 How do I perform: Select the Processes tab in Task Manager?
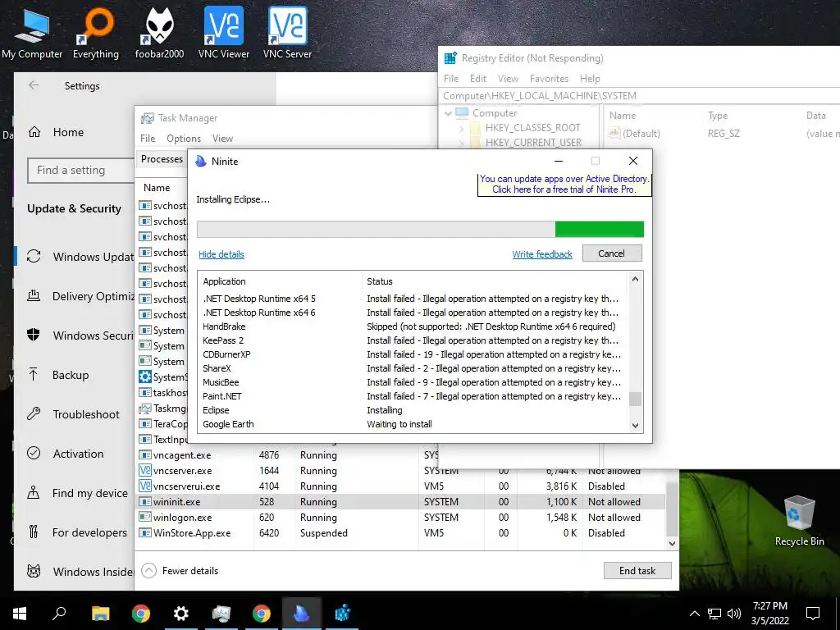point(162,159)
